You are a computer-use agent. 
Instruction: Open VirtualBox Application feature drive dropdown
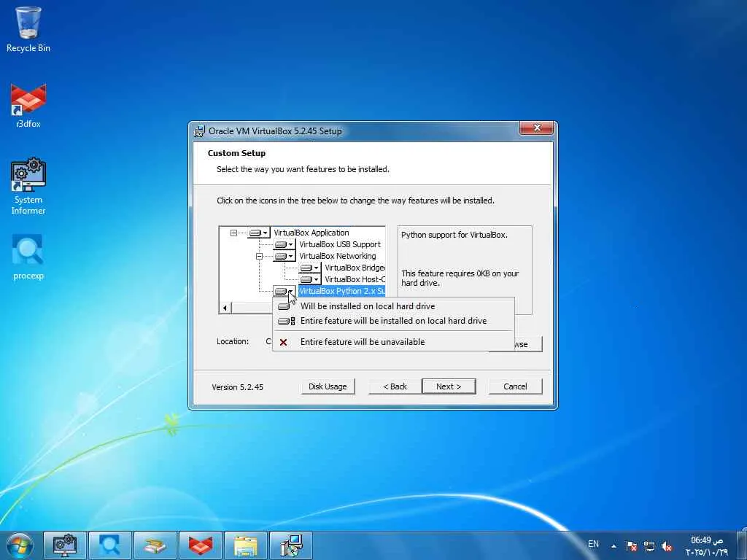[259, 233]
